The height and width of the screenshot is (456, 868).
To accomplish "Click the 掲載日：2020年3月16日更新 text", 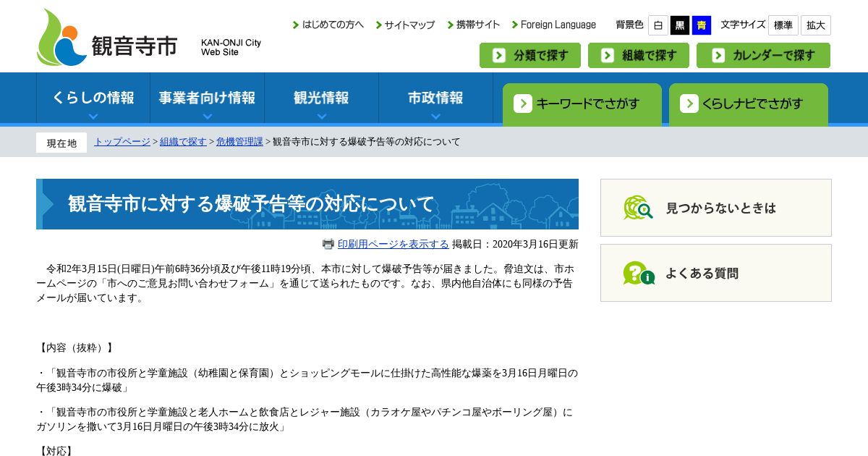I will [515, 244].
